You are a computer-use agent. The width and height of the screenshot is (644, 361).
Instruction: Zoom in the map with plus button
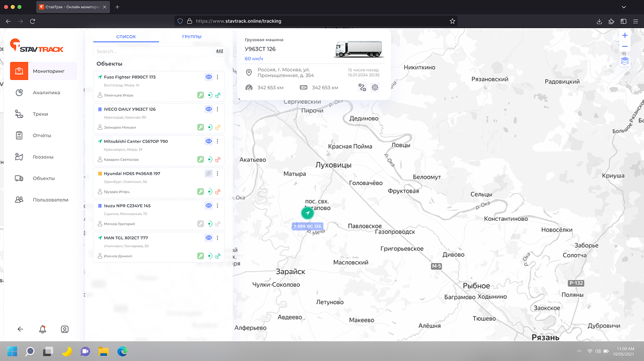(625, 36)
